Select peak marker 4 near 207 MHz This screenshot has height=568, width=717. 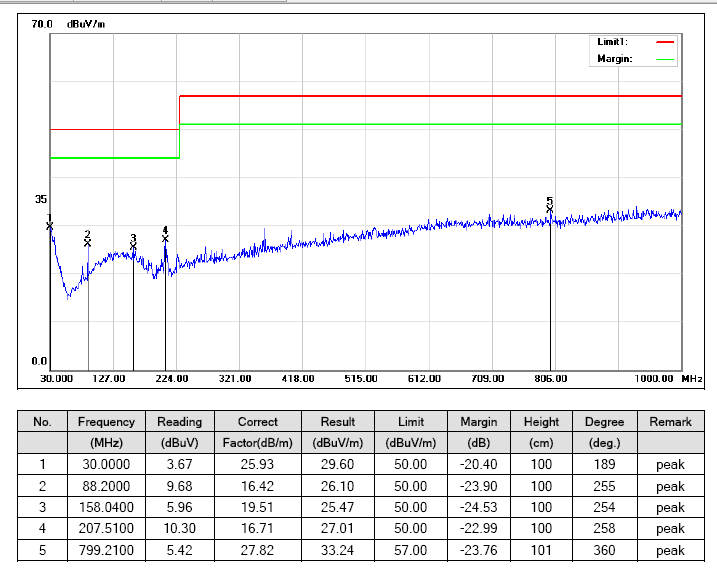pos(165,238)
